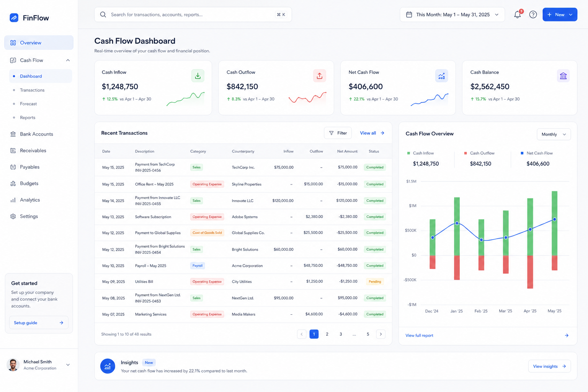The width and height of the screenshot is (588, 392).
Task: Go to next page of transactions
Action: pos(381,334)
